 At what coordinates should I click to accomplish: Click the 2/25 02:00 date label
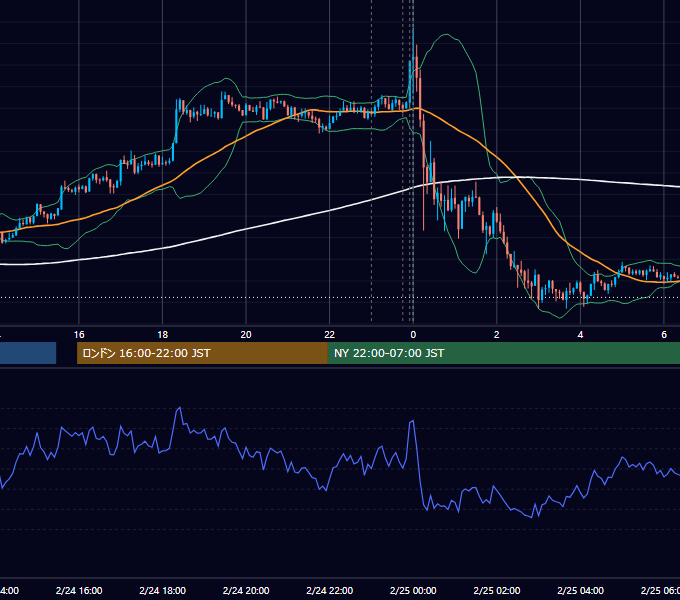(x=497, y=590)
